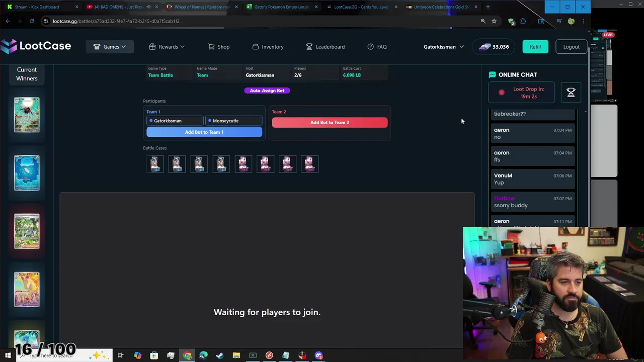644x362 pixels.
Task: Click Flarbow's 'ssorry buddy' message
Action: pyautogui.click(x=533, y=202)
